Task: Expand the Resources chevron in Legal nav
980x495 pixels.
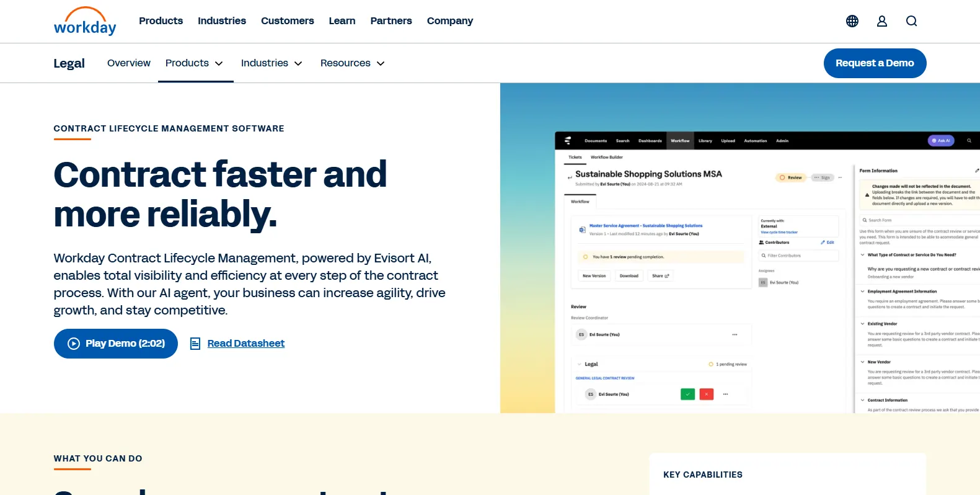Action: (381, 63)
